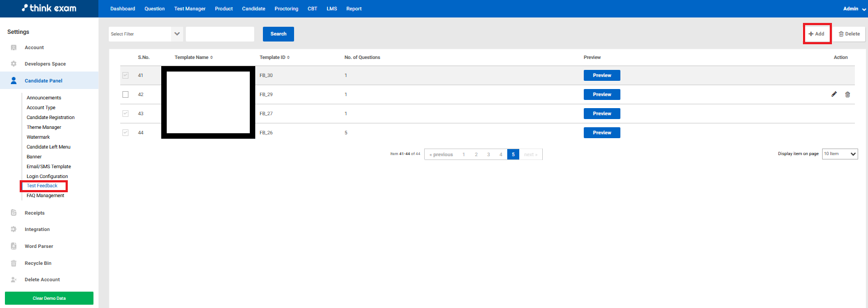Open the Select Filter dropdown
The width and height of the screenshot is (868, 308).
pyautogui.click(x=146, y=34)
